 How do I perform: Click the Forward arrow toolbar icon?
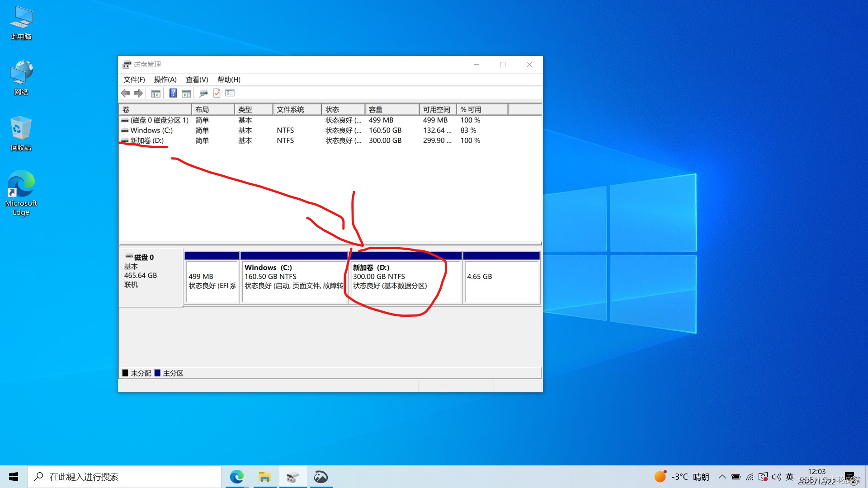tap(138, 93)
